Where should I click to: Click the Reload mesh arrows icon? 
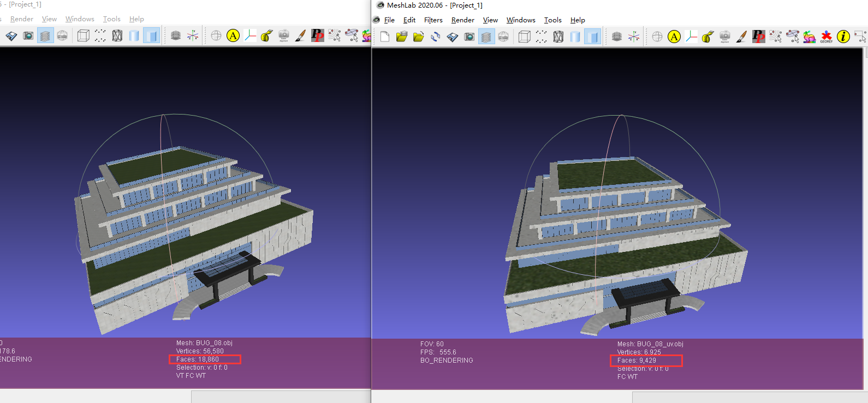436,37
